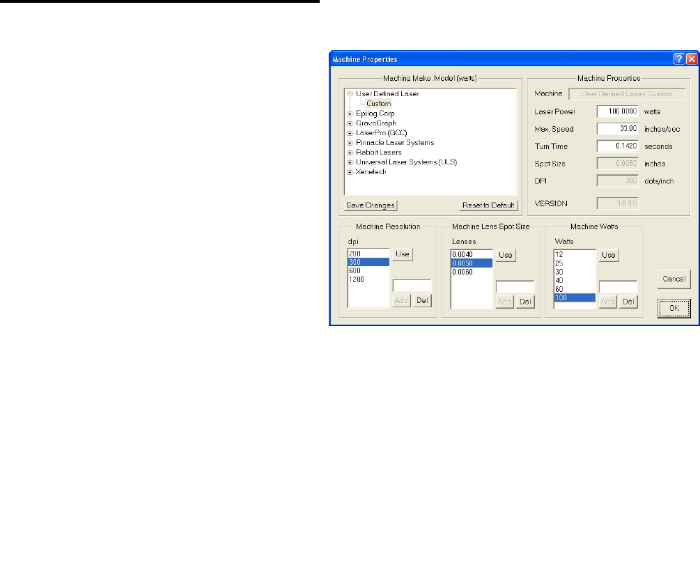
Task: Click Del button under Machine Watts
Action: 628,302
